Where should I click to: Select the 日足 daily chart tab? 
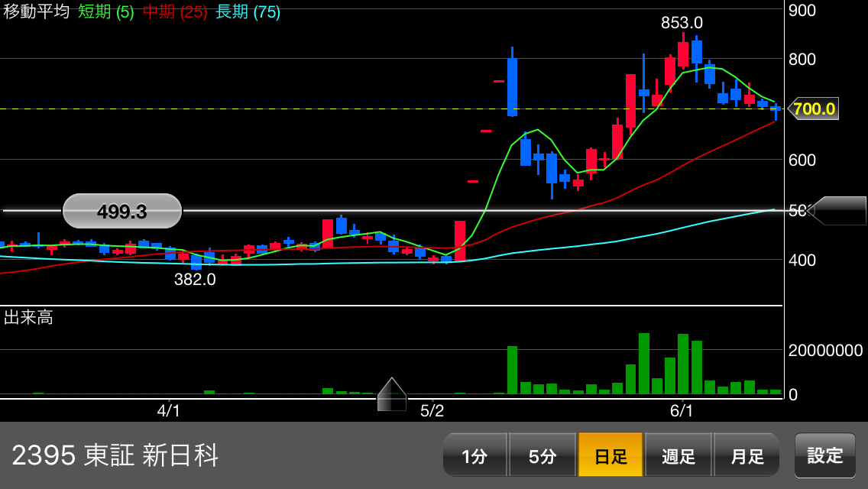(611, 455)
